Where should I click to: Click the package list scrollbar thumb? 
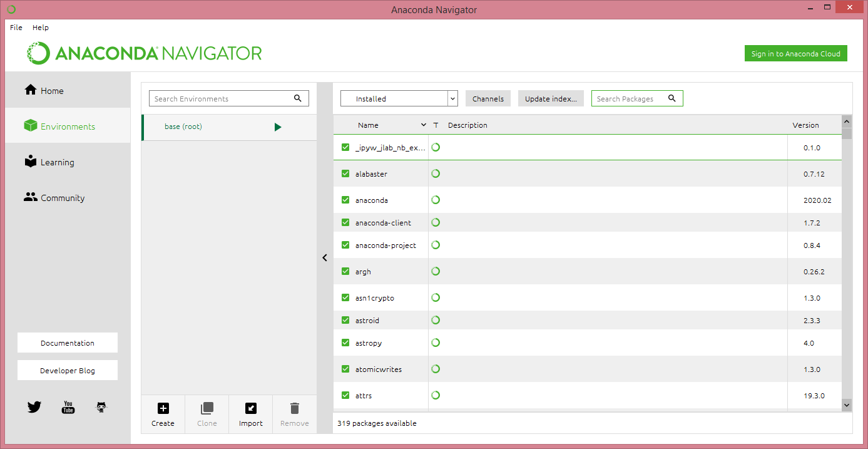847,133
